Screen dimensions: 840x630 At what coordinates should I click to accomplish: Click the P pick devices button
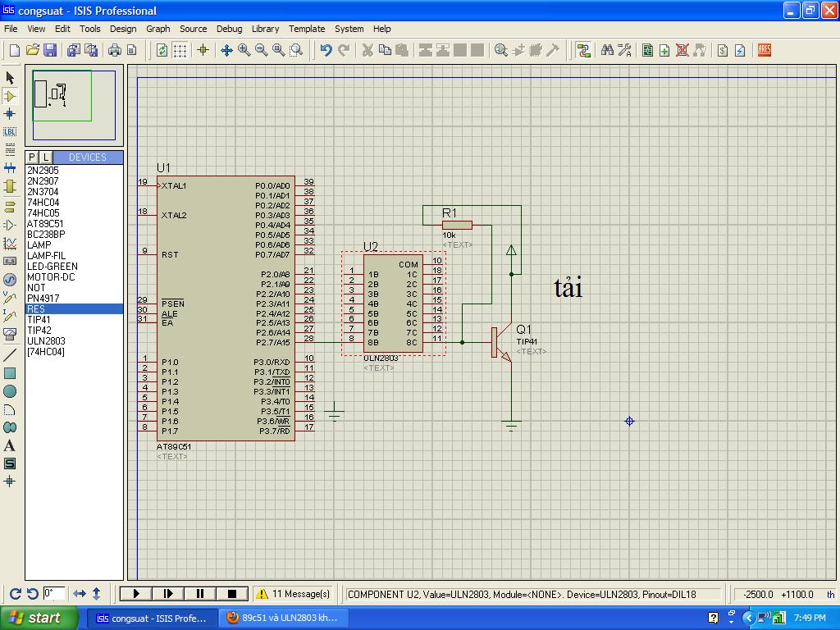(x=32, y=157)
